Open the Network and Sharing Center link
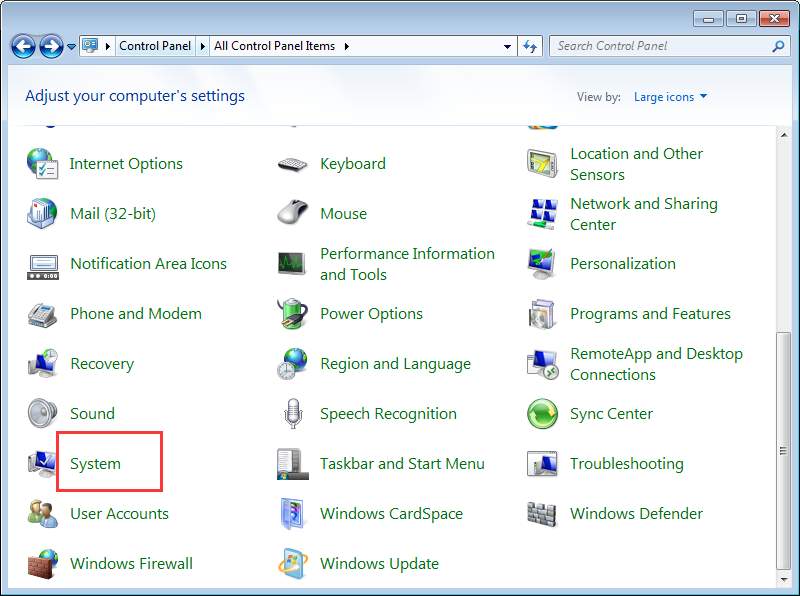 pyautogui.click(x=643, y=213)
